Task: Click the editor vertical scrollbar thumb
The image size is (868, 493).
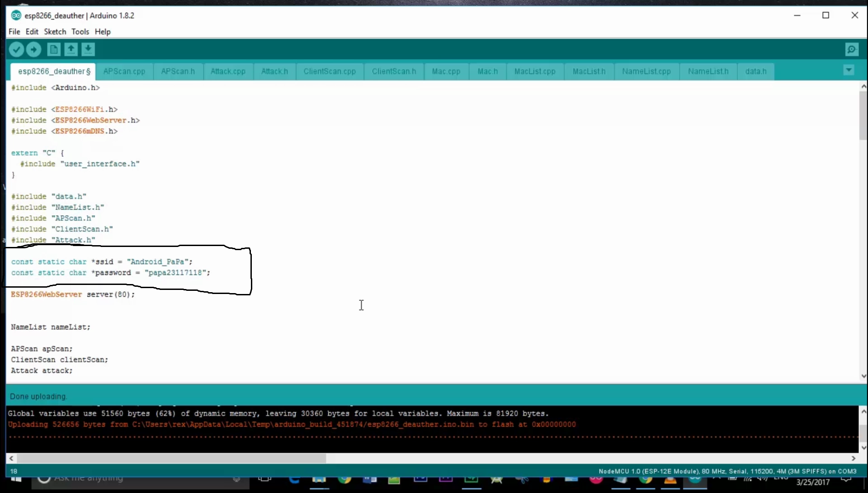Action: (863, 116)
